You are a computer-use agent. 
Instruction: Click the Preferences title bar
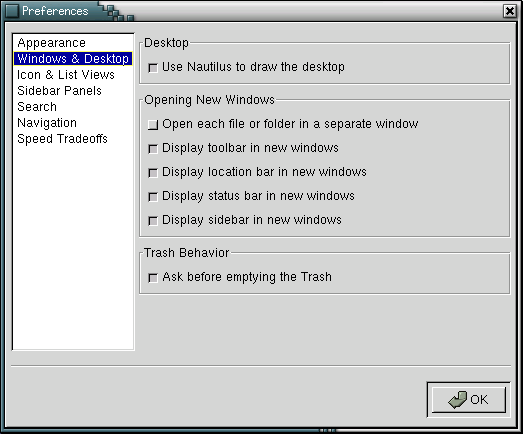(x=300, y=11)
